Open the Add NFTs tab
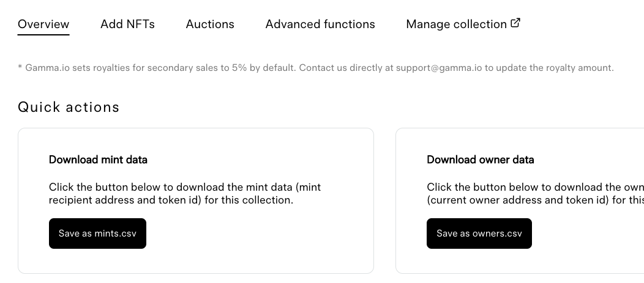The image size is (644, 283). click(127, 24)
